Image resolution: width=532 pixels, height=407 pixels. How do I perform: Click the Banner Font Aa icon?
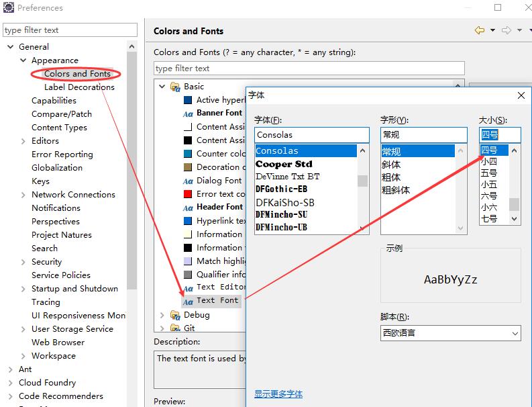click(188, 114)
